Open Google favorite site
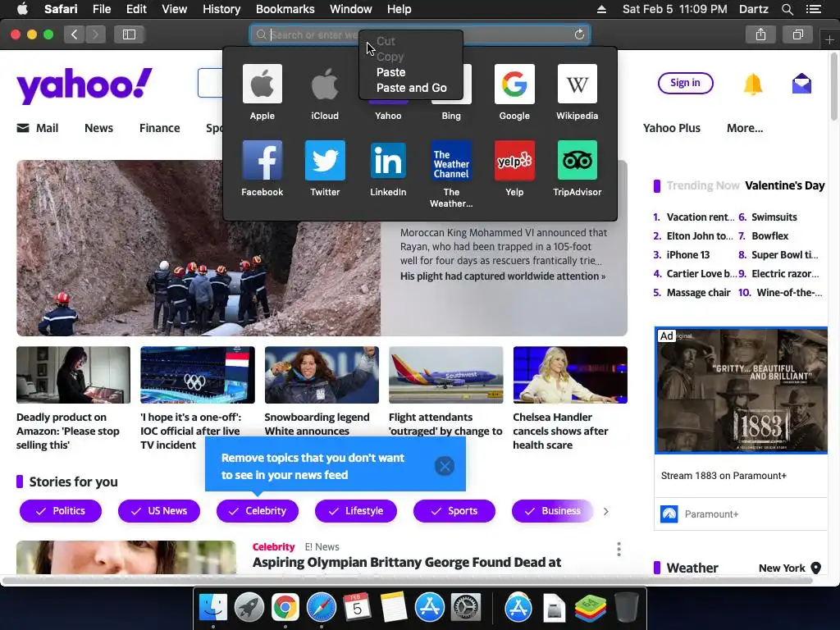The image size is (840, 630). (x=514, y=84)
